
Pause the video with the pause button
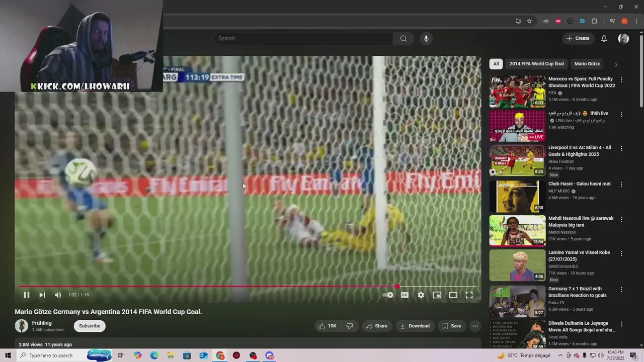27,295
